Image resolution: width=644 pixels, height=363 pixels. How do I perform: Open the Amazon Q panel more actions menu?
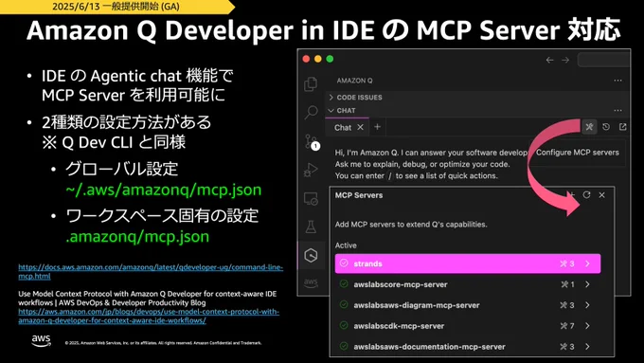(x=617, y=81)
